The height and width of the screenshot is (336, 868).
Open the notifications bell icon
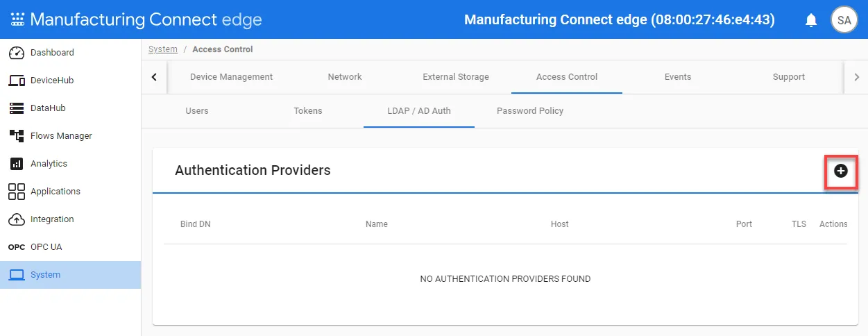click(x=811, y=20)
